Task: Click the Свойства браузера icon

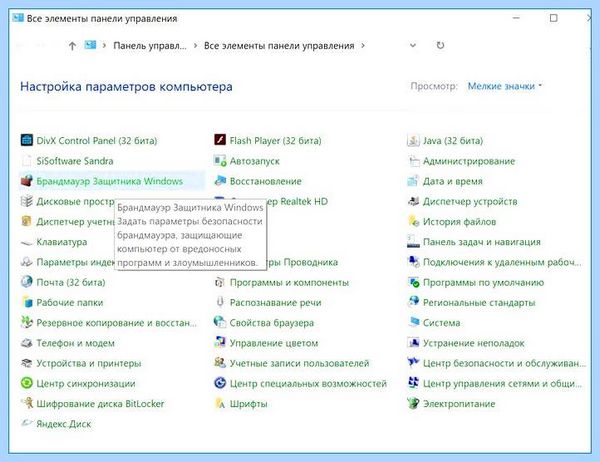Action: pos(220,322)
